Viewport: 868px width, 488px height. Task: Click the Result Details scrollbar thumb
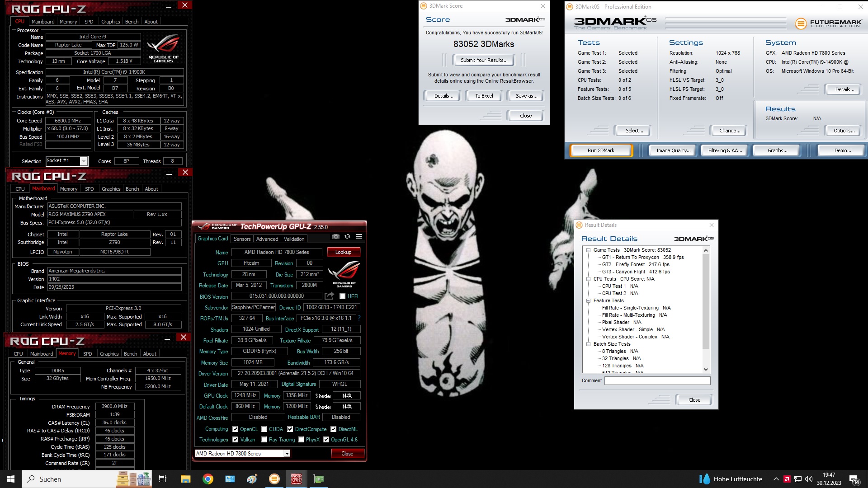coord(706,301)
